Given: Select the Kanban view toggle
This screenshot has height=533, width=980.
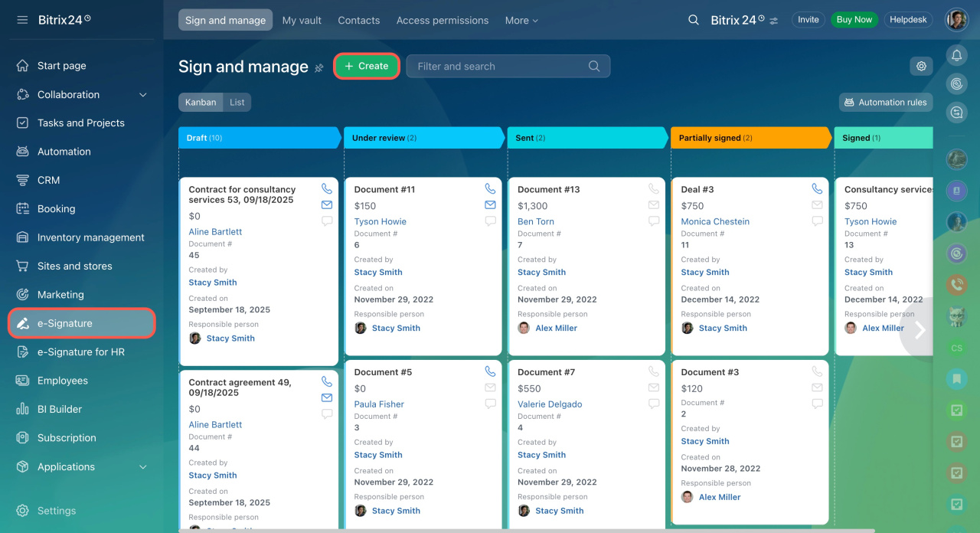Looking at the screenshot, I should point(201,103).
